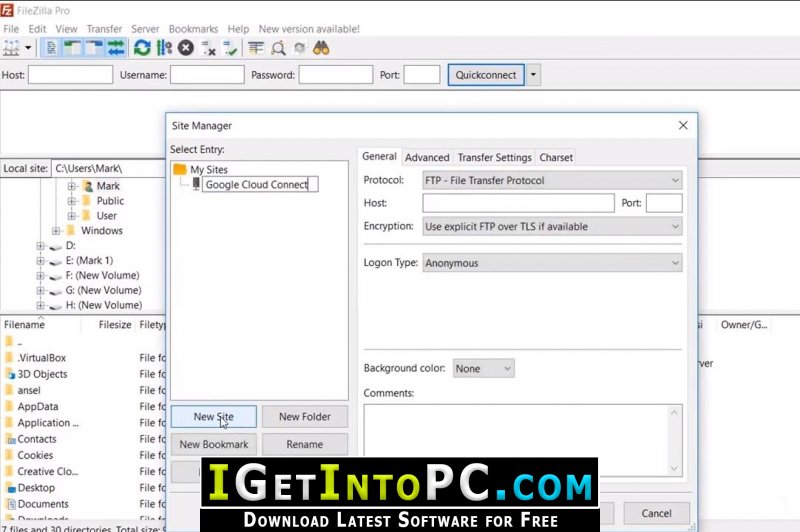The image size is (800, 532).
Task: Click the New Folder button
Action: (x=305, y=417)
